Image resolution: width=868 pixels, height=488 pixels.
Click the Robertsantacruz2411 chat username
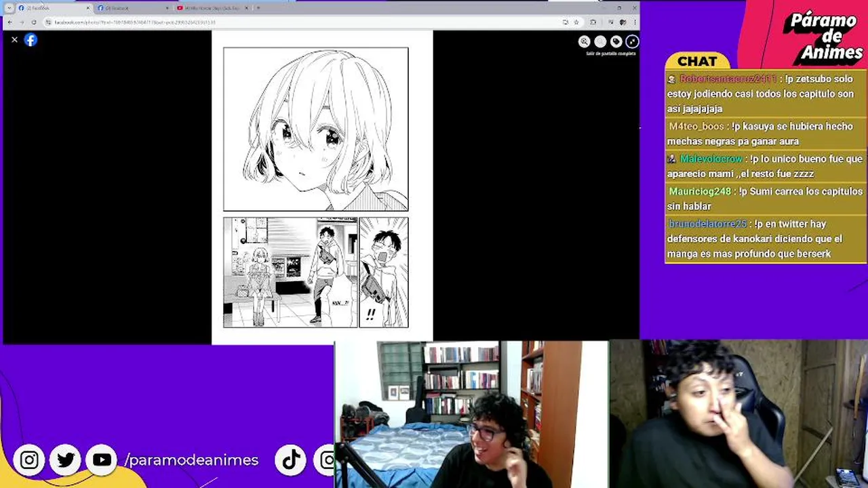point(728,79)
